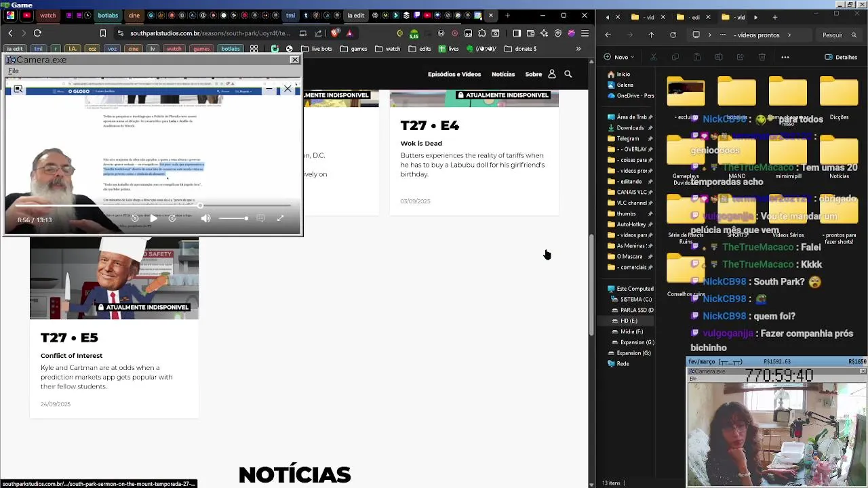The image size is (868, 488).
Task: Open the 'mimimipill' folder
Action: pos(788,157)
